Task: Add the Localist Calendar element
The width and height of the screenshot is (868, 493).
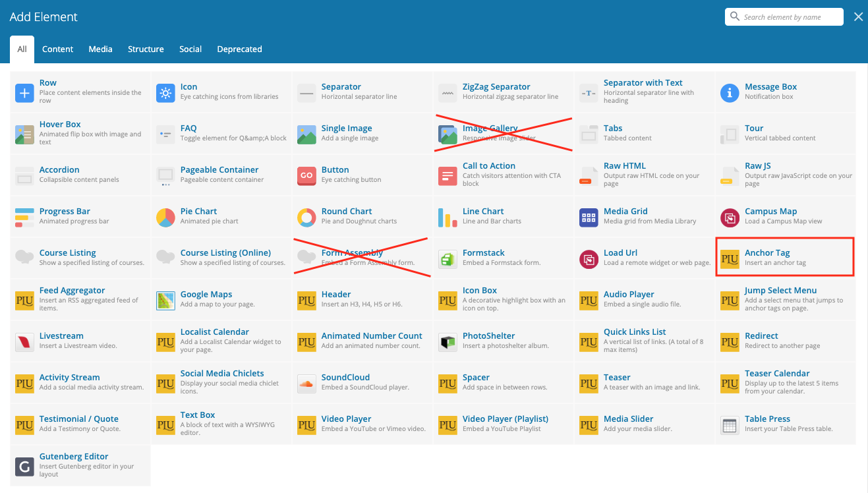Action: pos(221,342)
